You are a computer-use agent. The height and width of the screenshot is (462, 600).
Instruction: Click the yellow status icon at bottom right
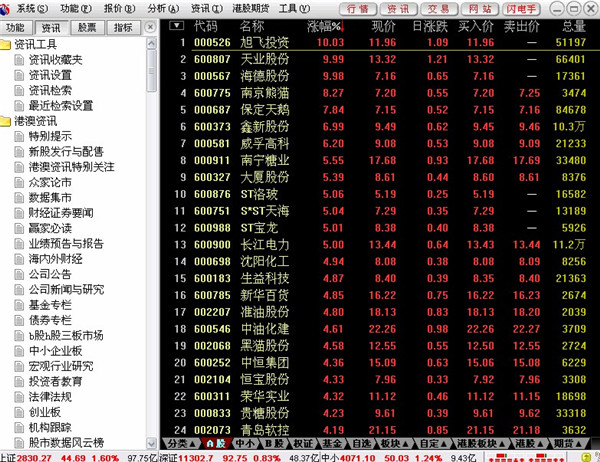click(x=586, y=457)
